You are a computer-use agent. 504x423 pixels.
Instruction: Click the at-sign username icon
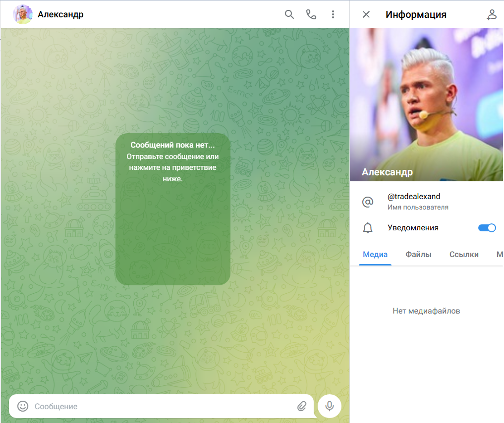368,202
